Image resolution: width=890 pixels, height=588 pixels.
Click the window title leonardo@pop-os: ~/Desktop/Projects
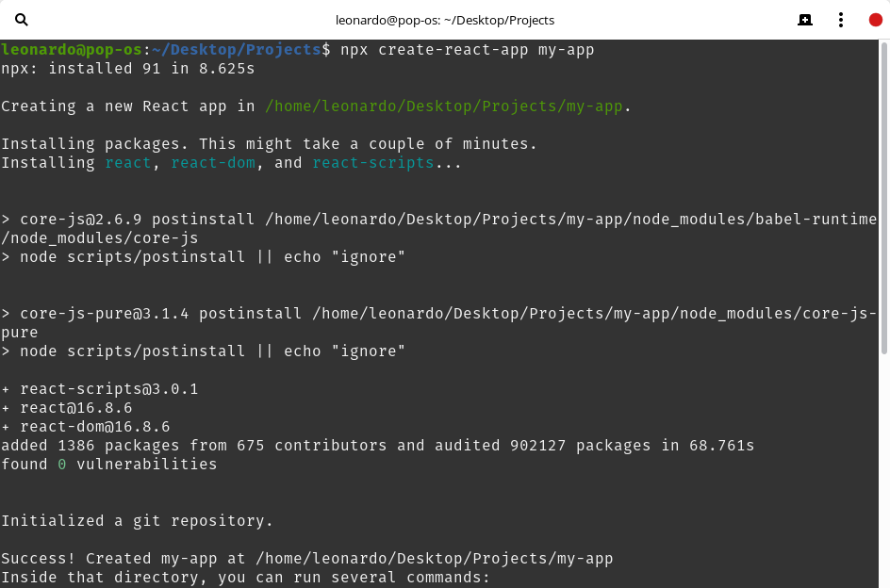445,20
